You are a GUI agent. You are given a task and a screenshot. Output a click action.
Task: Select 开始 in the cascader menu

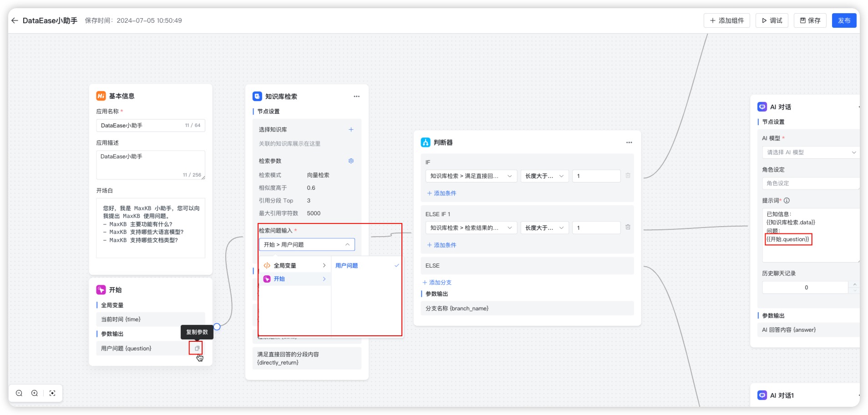coord(295,279)
